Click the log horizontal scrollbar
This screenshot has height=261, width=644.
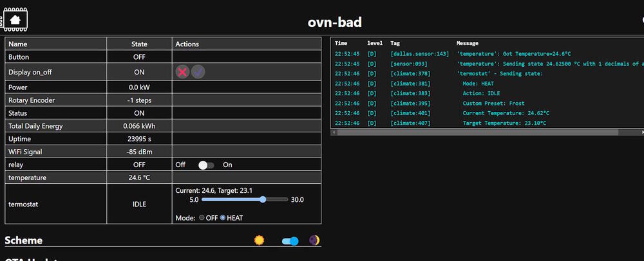click(478, 132)
